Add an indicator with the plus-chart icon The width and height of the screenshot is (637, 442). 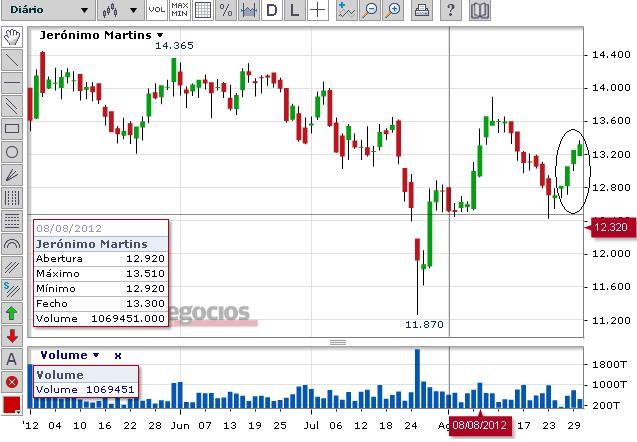[x=346, y=10]
